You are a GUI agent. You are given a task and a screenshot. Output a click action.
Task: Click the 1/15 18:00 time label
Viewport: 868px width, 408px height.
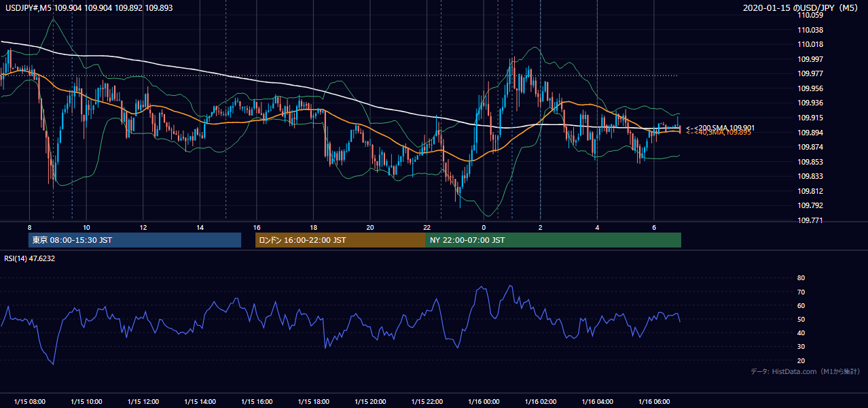314,401
